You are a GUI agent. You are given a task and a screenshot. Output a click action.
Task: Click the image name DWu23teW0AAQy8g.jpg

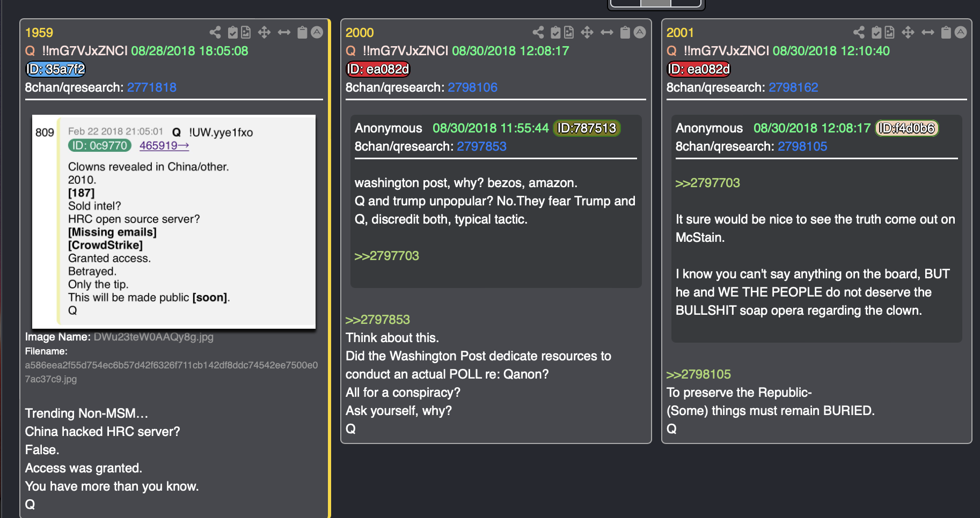tap(153, 337)
